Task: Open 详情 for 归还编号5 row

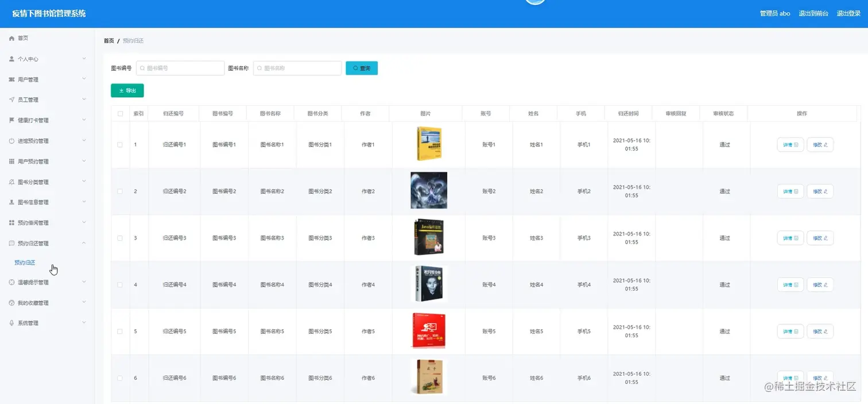Action: pyautogui.click(x=790, y=332)
